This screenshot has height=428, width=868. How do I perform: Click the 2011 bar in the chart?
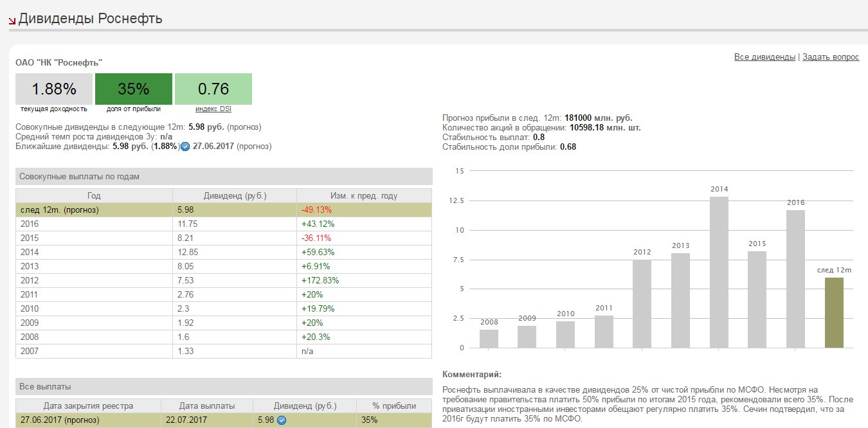604,332
